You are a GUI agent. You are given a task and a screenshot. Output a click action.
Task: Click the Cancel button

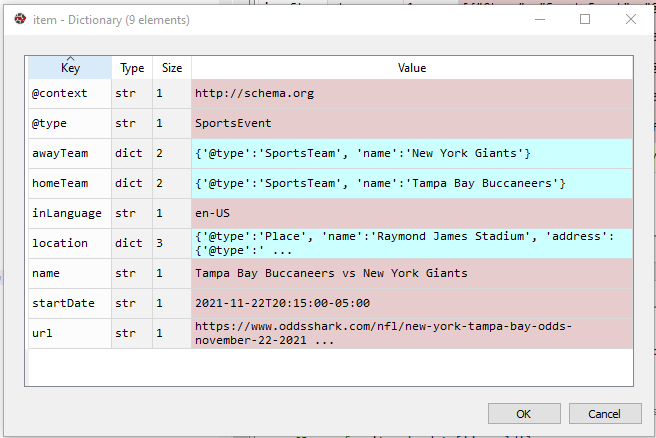[605, 413]
